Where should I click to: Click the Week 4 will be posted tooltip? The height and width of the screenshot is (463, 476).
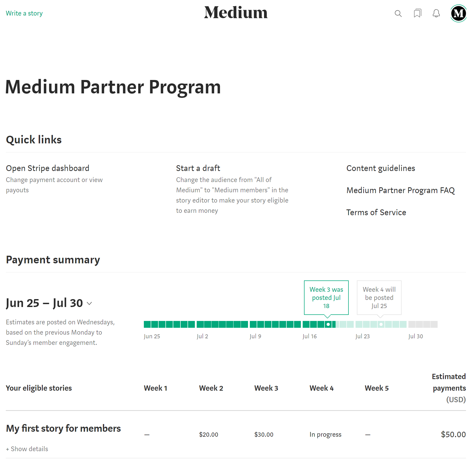click(x=379, y=298)
